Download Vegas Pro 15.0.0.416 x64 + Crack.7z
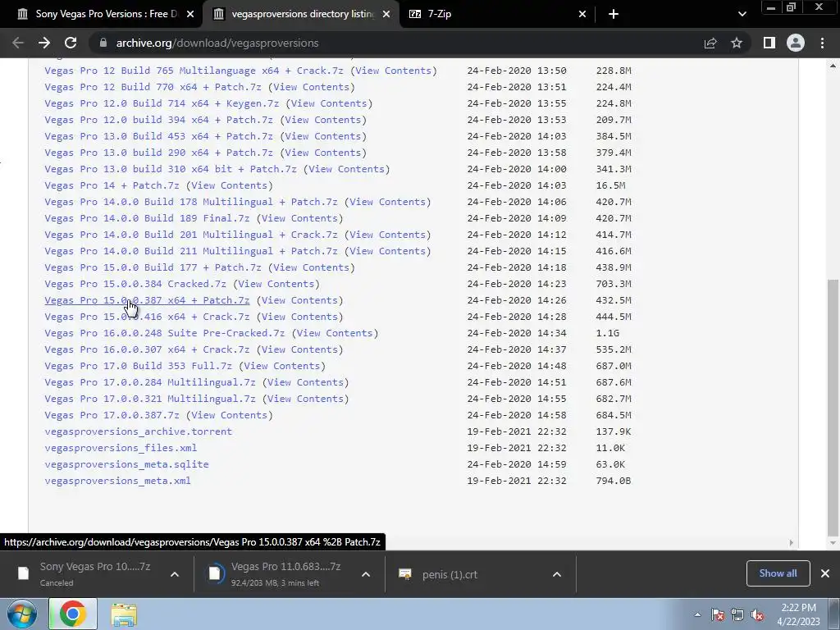840x630 pixels. click(147, 317)
